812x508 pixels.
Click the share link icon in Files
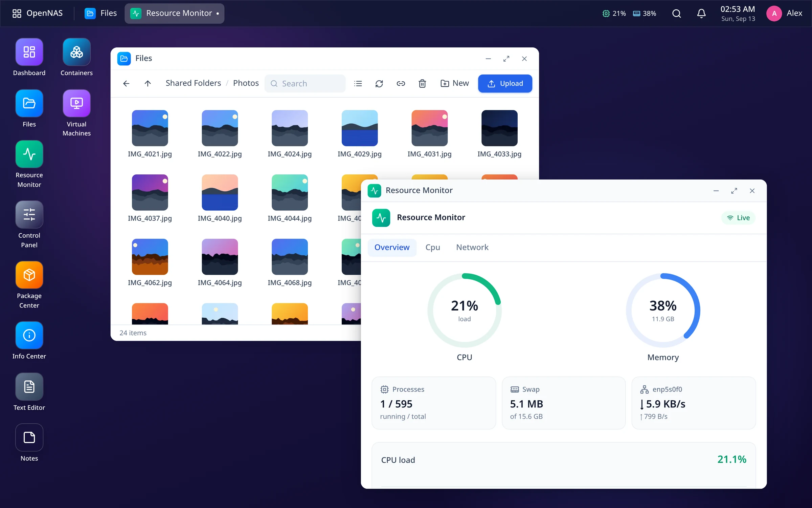401,83
